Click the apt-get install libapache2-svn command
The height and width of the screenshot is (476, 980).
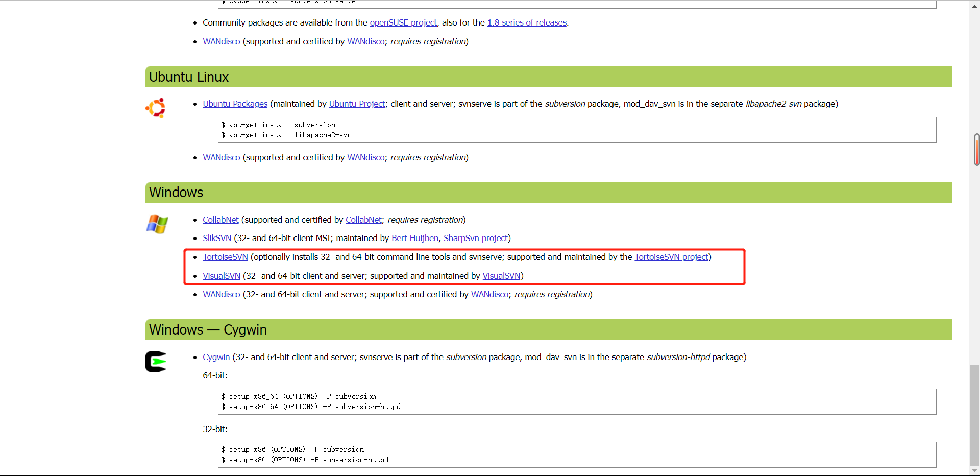pyautogui.click(x=286, y=135)
